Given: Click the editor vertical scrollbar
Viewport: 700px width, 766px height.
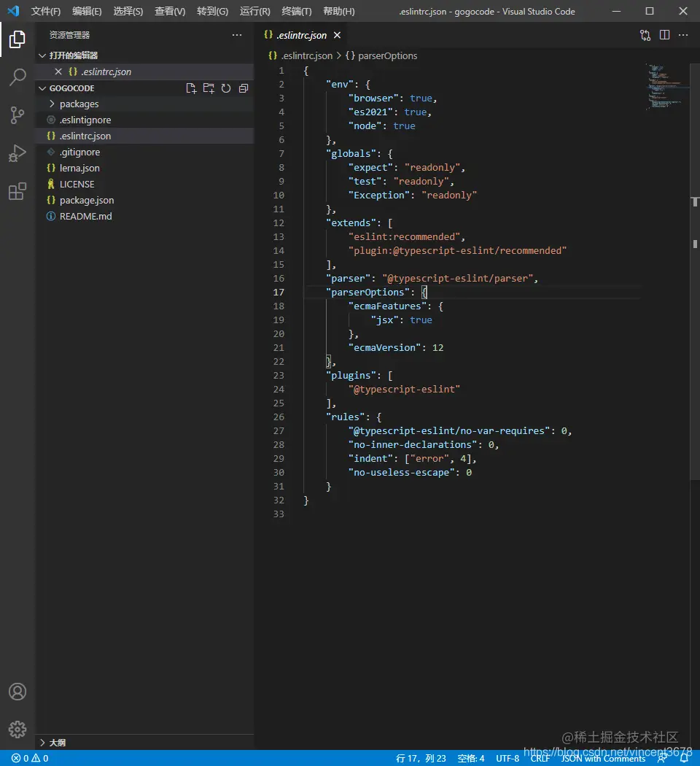Looking at the screenshot, I should pos(695,271).
